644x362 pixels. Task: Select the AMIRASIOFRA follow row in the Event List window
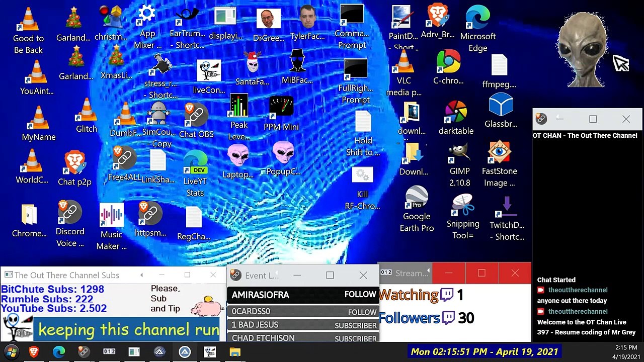303,295
